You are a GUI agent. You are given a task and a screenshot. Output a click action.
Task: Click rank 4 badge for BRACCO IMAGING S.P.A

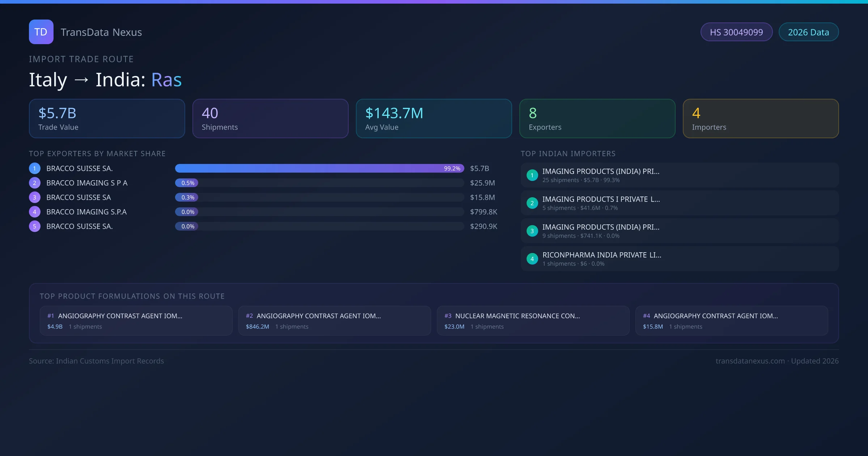(x=35, y=212)
